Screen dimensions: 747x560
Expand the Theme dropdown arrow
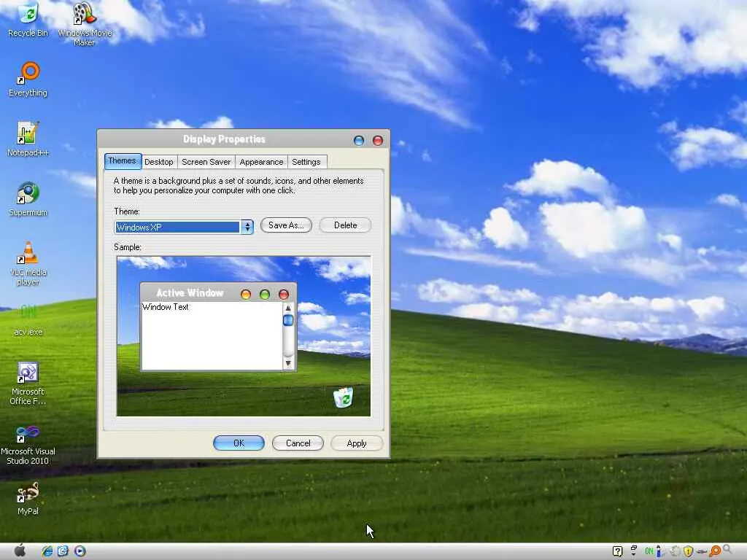[x=247, y=227]
